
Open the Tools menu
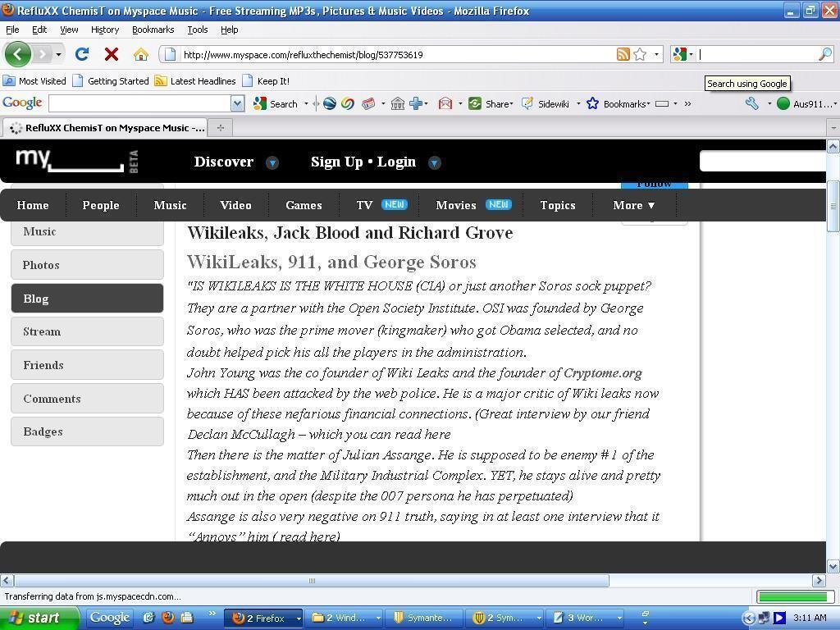click(x=198, y=30)
